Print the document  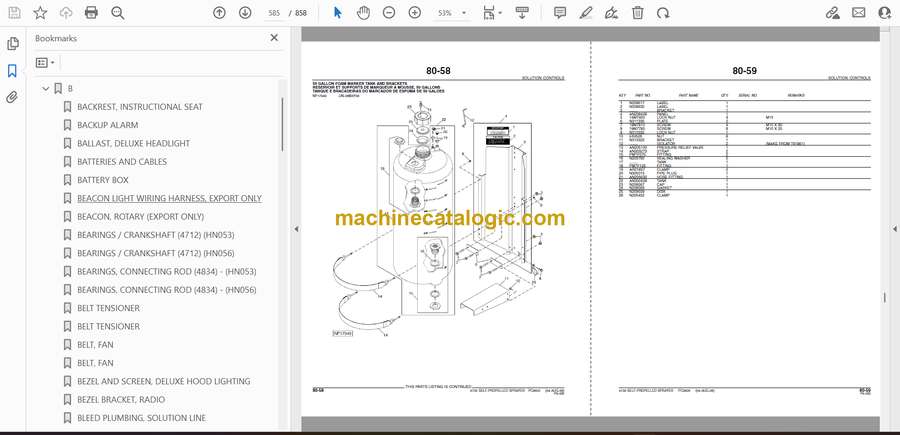[x=91, y=13]
